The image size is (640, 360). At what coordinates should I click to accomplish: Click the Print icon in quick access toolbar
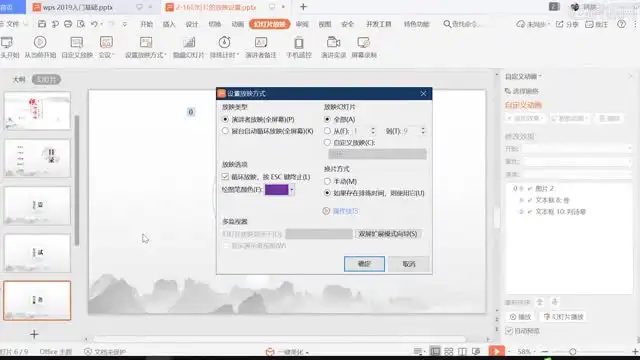click(68, 24)
